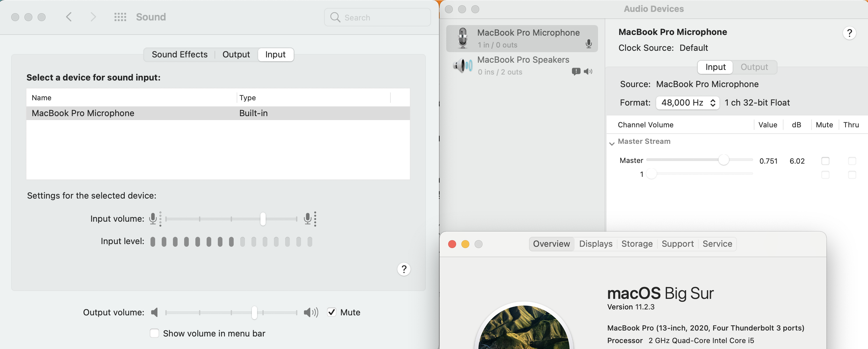
Task: Go back in Sound preferences
Action: (69, 17)
